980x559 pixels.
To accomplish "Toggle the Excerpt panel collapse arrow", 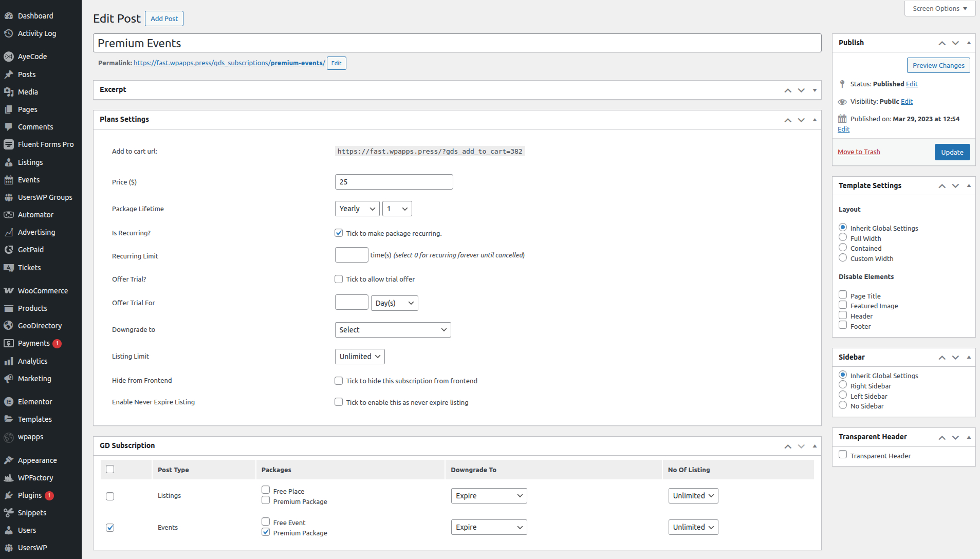I will click(815, 90).
